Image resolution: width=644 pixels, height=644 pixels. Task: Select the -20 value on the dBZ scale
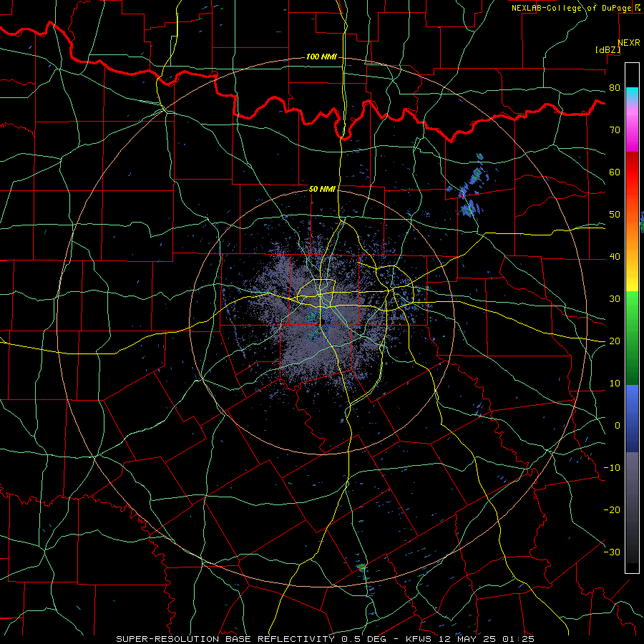(x=612, y=509)
